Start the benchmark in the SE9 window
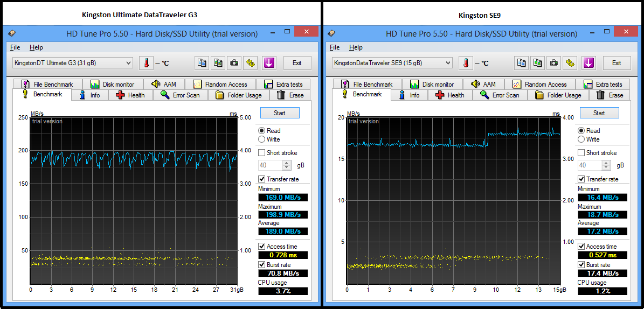This screenshot has width=644, height=309. click(599, 113)
